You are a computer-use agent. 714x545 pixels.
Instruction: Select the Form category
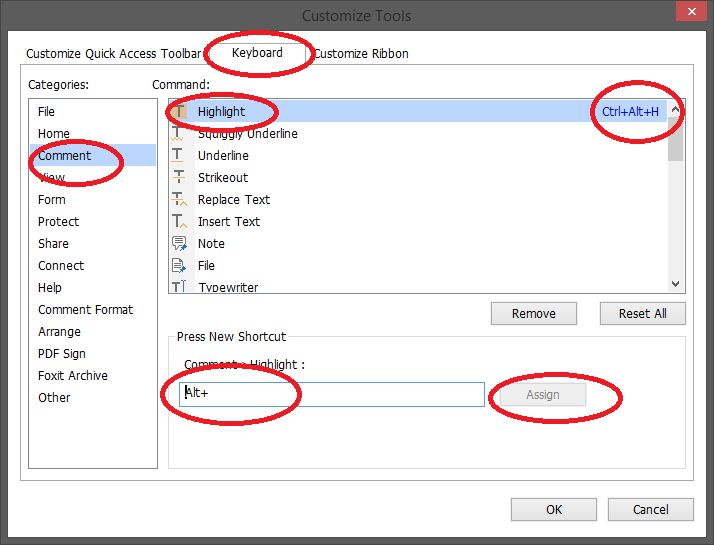[x=92, y=199]
